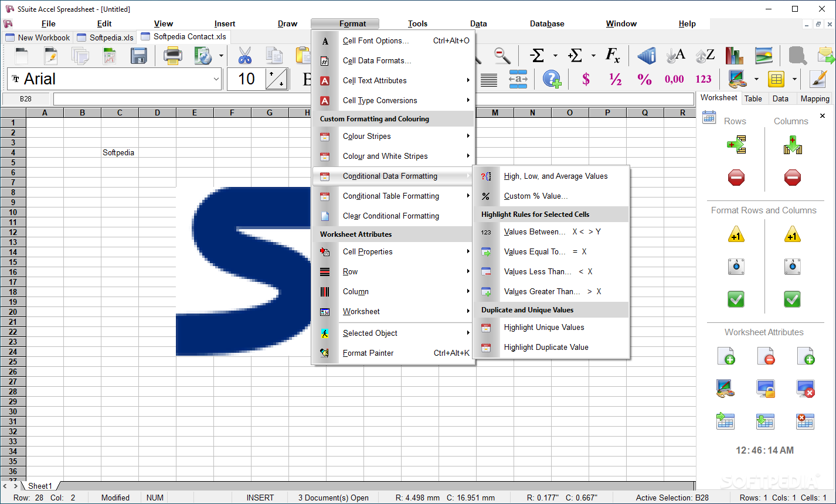Choose Highlight Duplicate Value option

pos(551,347)
